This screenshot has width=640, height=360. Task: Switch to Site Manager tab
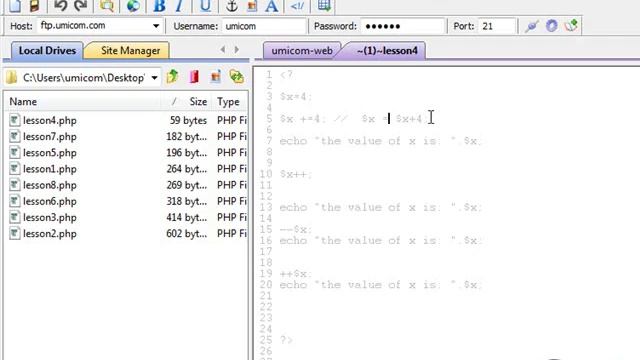(130, 51)
